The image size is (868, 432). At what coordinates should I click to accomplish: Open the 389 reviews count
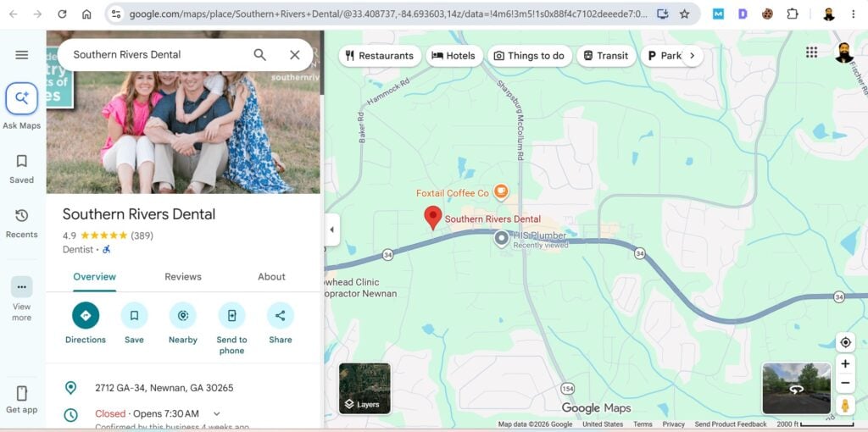[x=142, y=235]
